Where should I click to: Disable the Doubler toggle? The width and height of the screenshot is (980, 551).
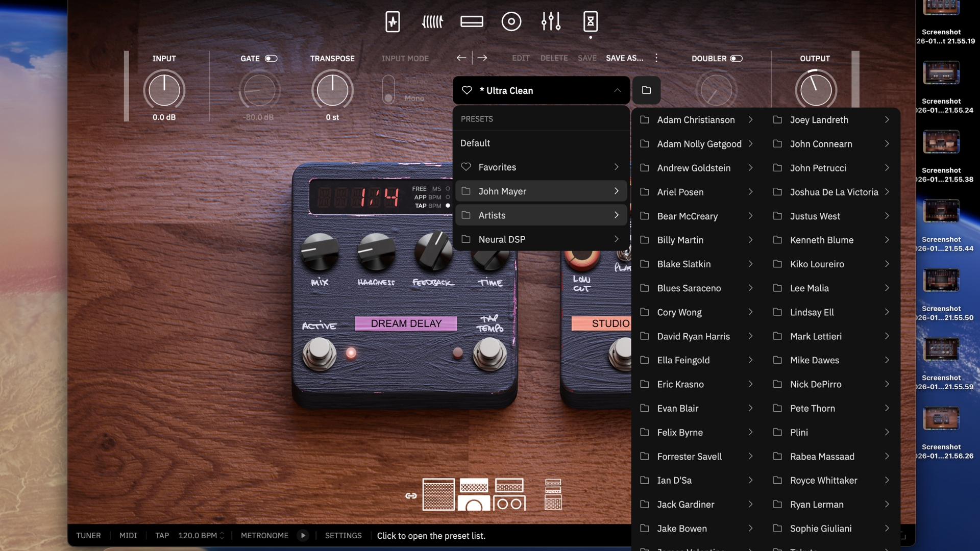click(x=736, y=58)
